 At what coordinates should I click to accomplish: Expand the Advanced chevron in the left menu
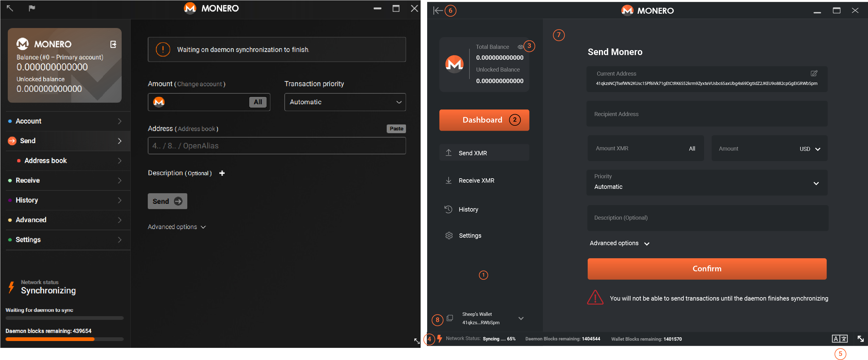pos(119,220)
